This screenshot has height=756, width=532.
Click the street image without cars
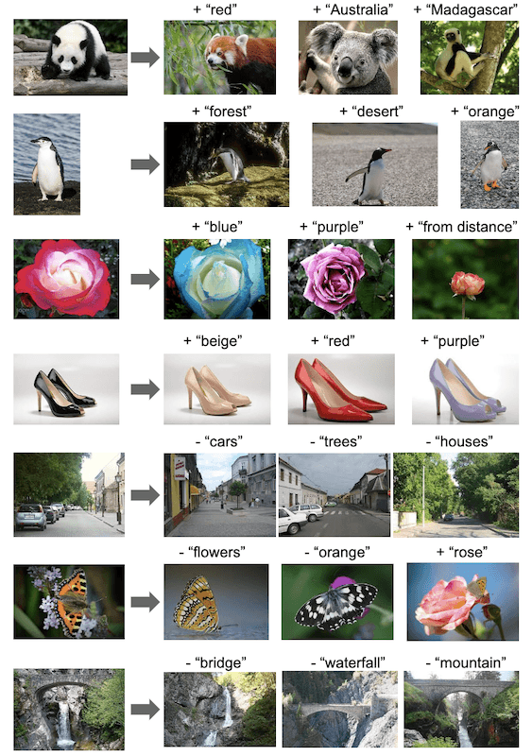coord(220,494)
